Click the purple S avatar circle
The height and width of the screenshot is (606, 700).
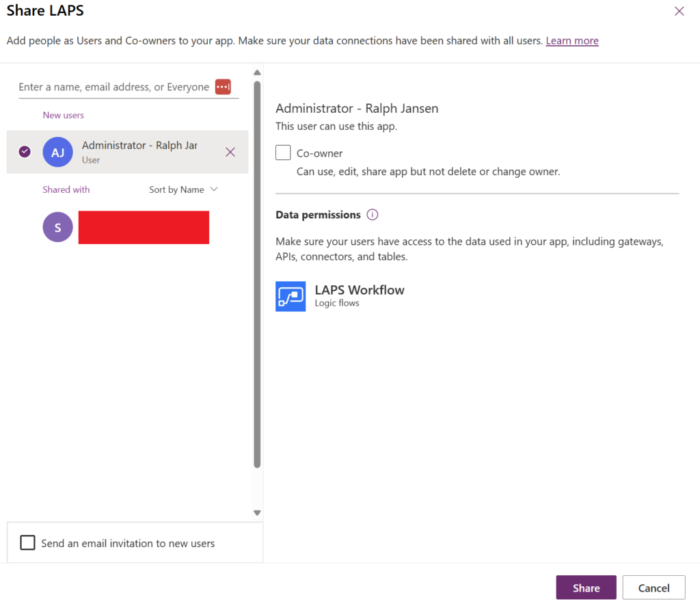point(57,227)
